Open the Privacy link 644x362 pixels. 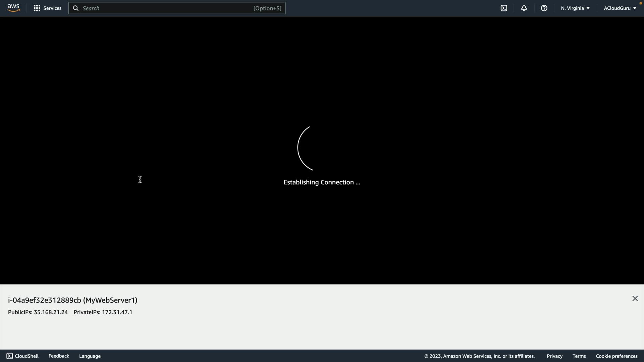tap(554, 356)
